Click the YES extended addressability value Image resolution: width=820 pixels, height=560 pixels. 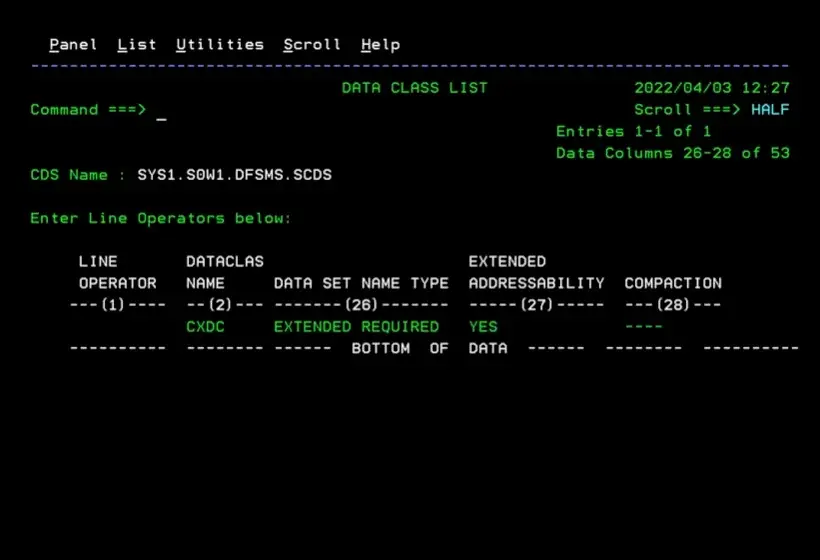coord(483,327)
